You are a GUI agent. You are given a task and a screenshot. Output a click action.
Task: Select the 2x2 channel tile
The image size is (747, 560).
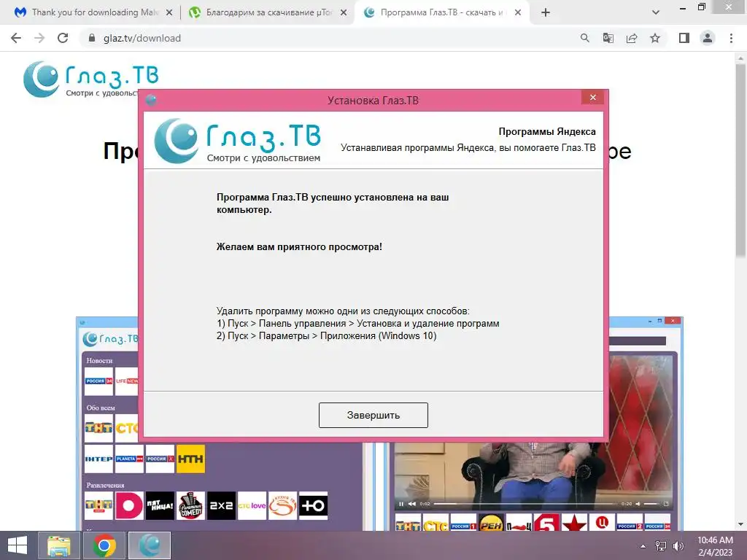click(x=221, y=506)
